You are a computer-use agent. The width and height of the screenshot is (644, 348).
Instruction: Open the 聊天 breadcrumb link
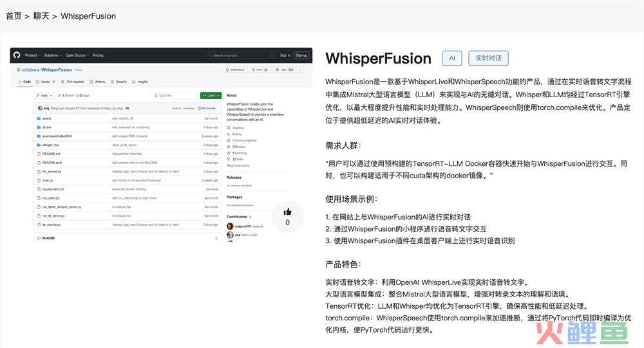pyautogui.click(x=41, y=16)
